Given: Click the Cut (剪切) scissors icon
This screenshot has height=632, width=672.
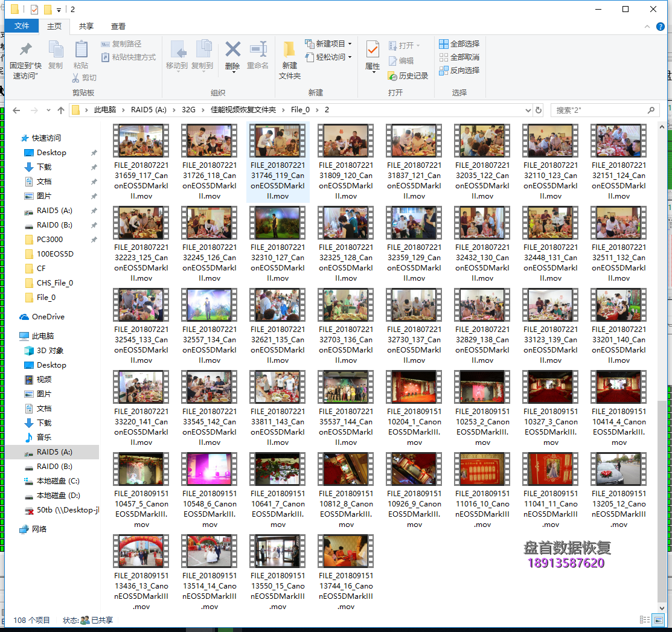Looking at the screenshot, I should click(76, 77).
